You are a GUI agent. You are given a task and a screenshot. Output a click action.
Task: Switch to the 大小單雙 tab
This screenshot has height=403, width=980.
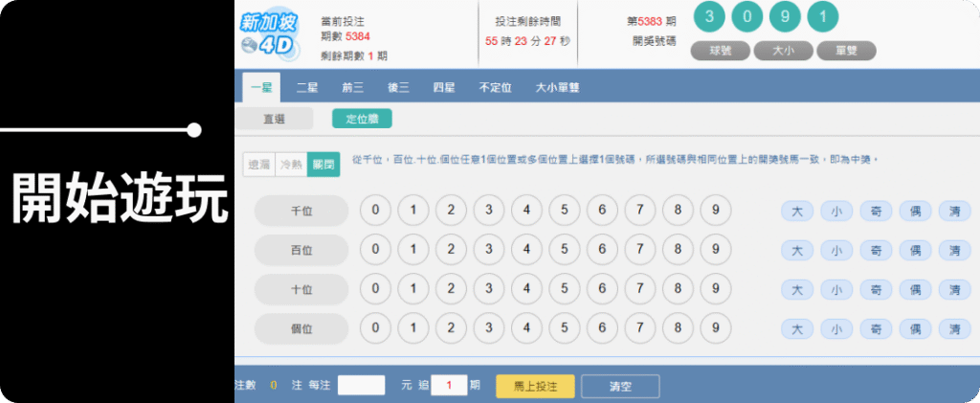click(557, 88)
